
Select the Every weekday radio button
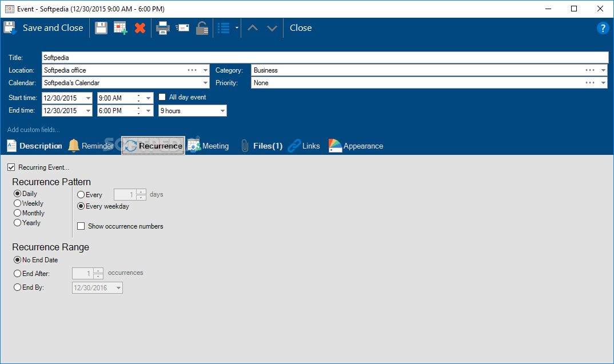coord(81,206)
